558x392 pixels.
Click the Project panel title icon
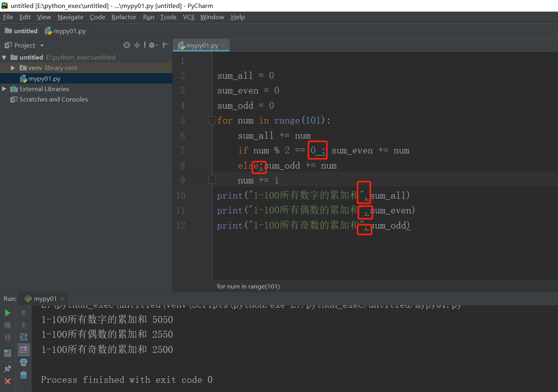coord(8,45)
